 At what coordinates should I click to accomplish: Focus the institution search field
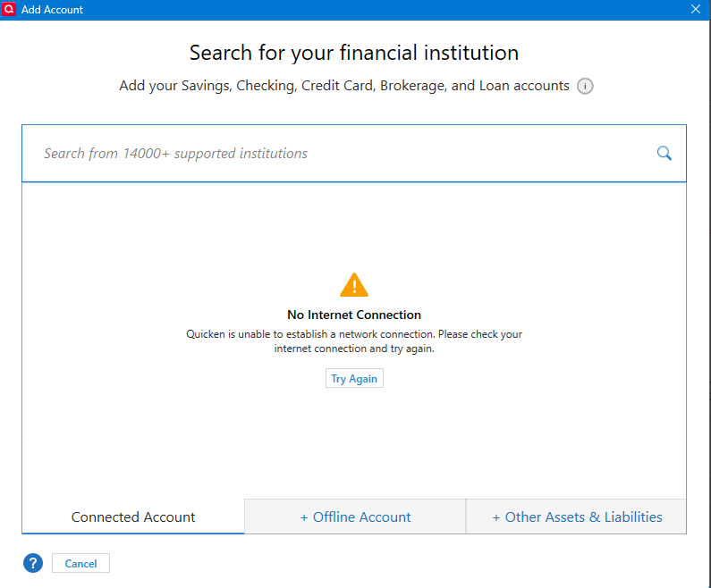tap(353, 153)
